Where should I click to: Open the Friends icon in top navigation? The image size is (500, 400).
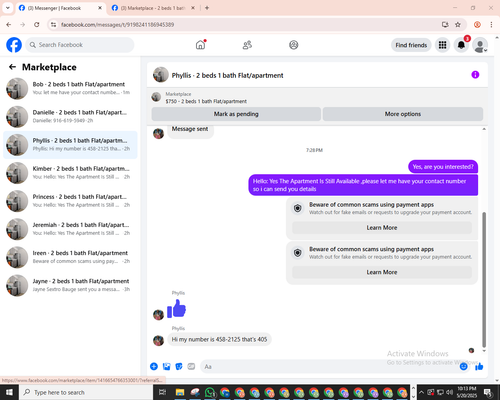pos(247,45)
